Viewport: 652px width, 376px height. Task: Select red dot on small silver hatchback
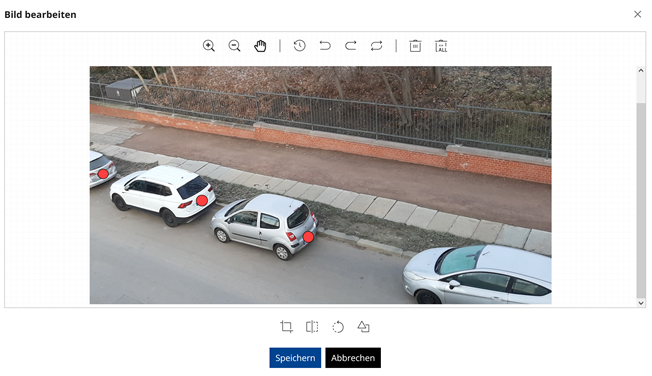[308, 237]
